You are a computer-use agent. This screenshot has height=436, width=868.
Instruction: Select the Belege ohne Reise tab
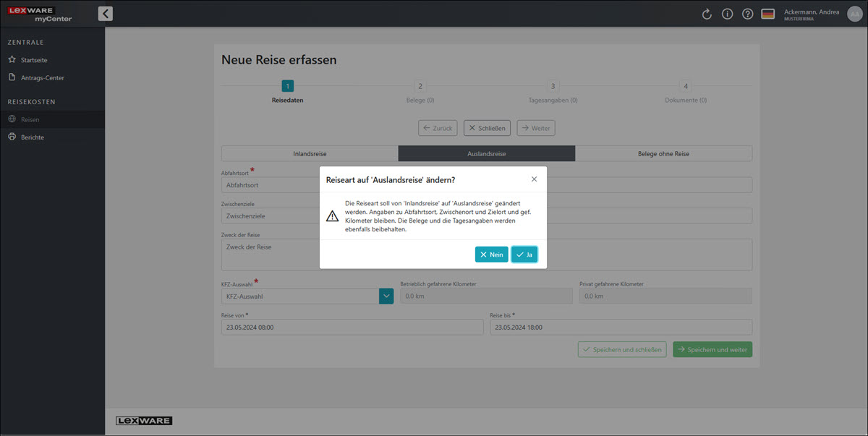pyautogui.click(x=663, y=153)
